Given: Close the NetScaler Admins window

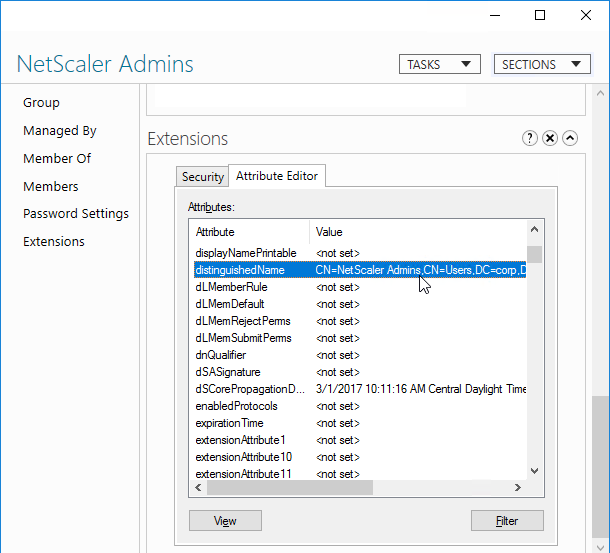Looking at the screenshot, I should pos(585,16).
